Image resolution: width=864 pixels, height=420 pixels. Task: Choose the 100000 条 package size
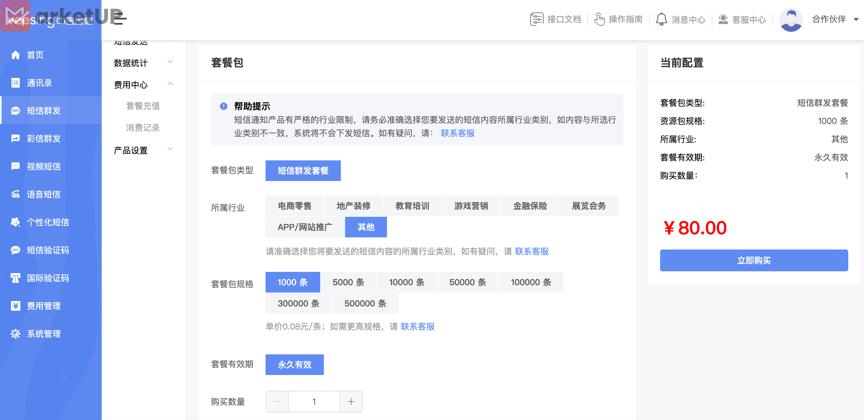click(x=531, y=282)
